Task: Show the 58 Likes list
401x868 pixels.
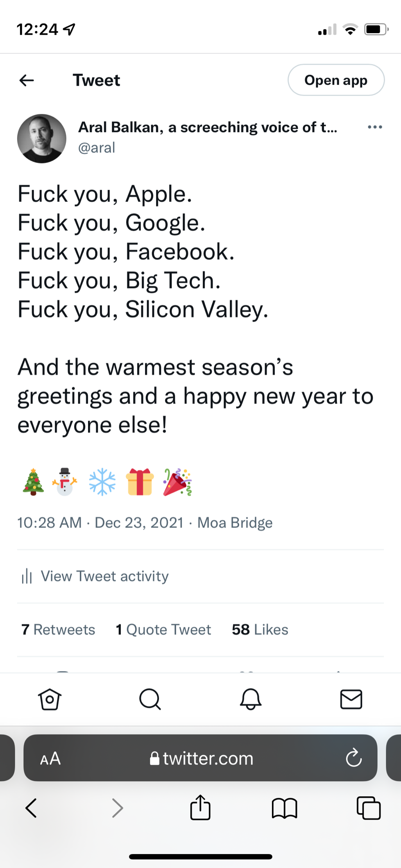Action: (x=260, y=630)
